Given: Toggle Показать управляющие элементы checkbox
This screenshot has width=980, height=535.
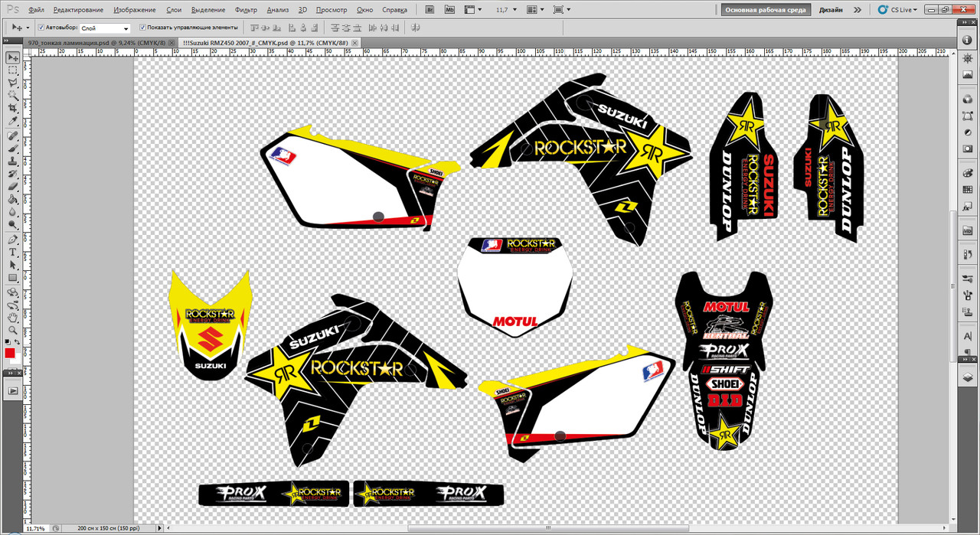Looking at the screenshot, I should click(x=142, y=28).
